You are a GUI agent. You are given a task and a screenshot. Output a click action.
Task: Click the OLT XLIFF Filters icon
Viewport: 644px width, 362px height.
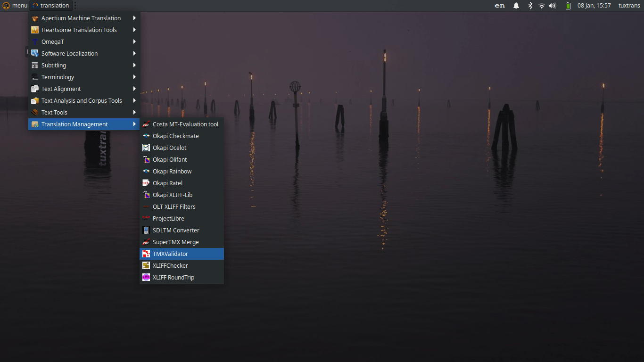(x=146, y=207)
